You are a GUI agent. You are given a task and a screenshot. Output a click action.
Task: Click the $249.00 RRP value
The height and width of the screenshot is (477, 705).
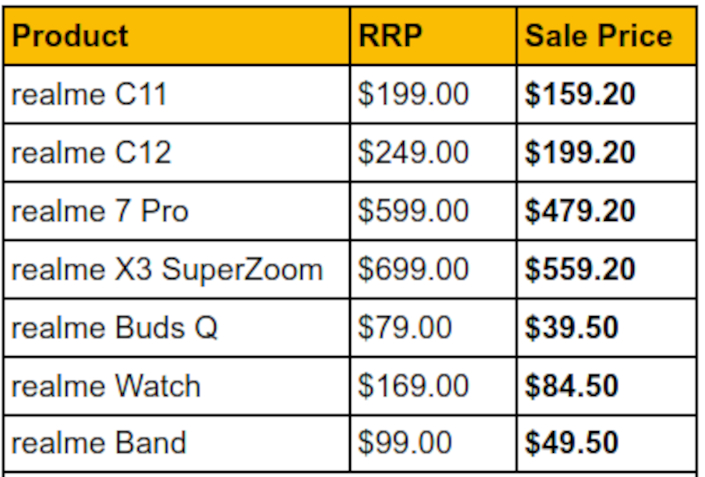click(413, 152)
